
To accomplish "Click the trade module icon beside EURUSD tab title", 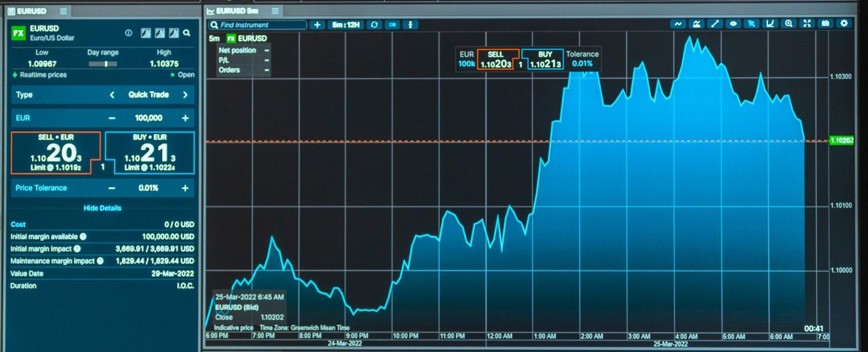I will [11, 11].
